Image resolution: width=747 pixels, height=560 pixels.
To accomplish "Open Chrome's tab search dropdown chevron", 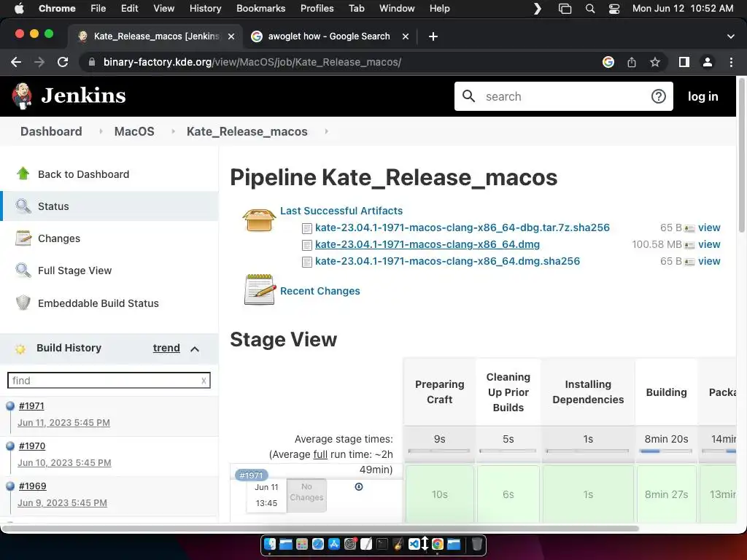I will click(x=730, y=36).
